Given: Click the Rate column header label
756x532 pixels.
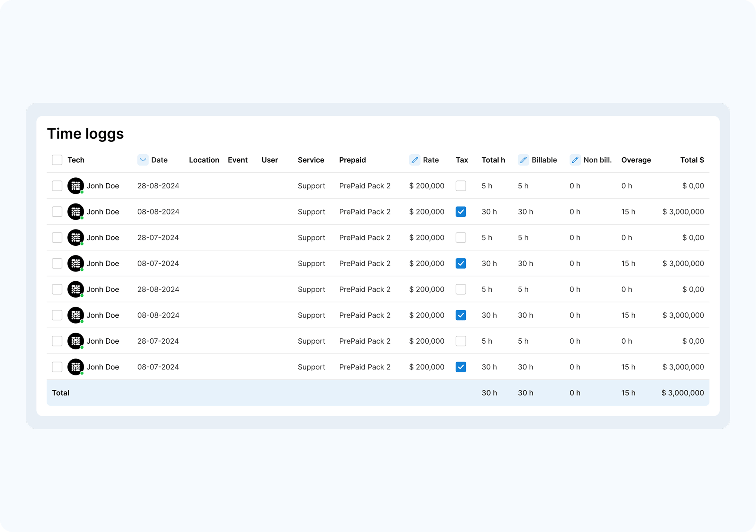Looking at the screenshot, I should coord(431,160).
